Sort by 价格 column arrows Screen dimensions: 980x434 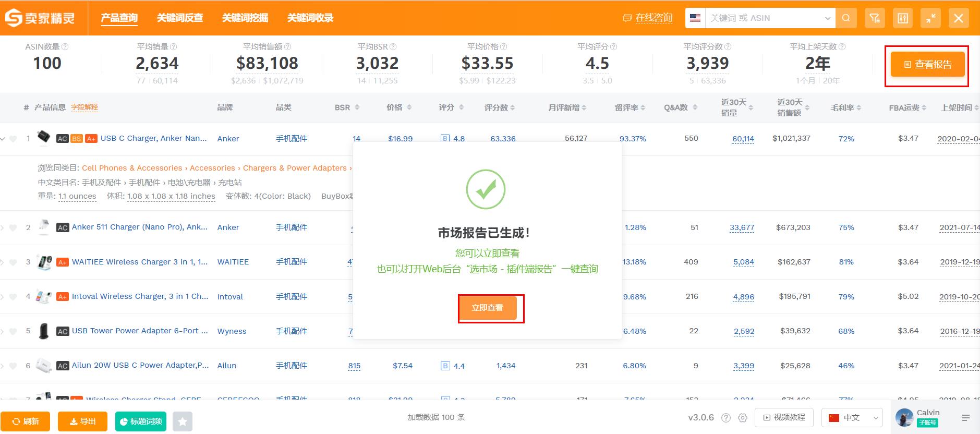pyautogui.click(x=409, y=107)
